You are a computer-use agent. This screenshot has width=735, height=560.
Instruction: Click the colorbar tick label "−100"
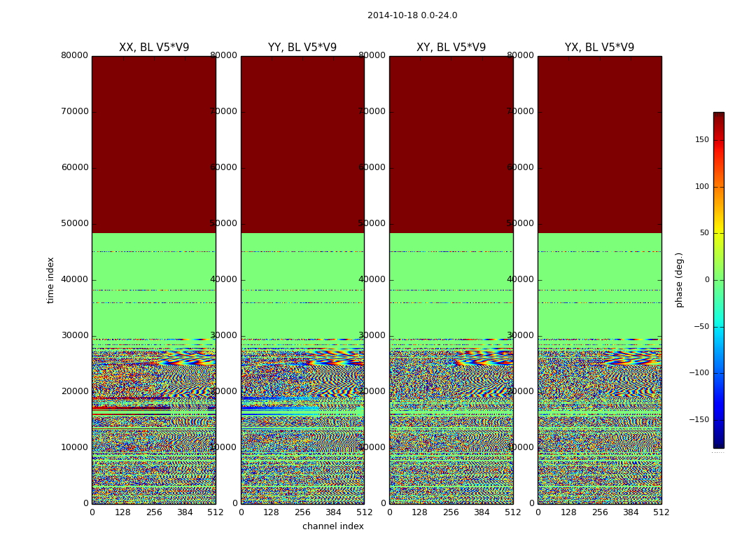pyautogui.click(x=699, y=373)
